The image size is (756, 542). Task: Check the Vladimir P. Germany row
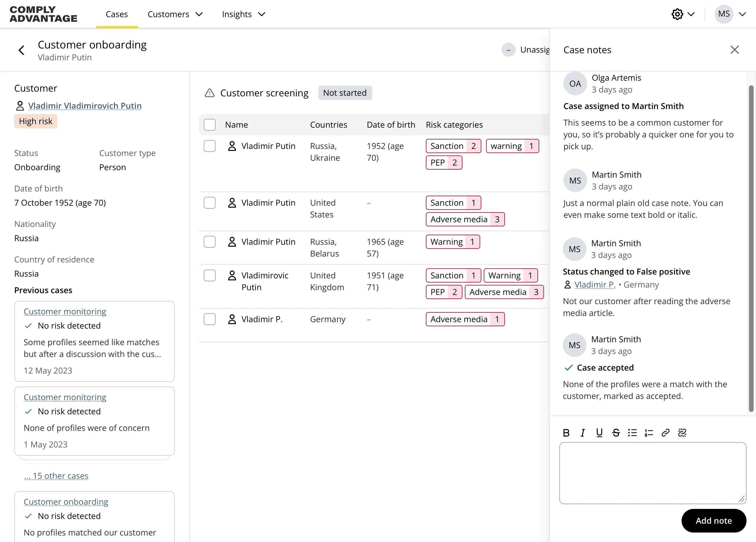210,319
